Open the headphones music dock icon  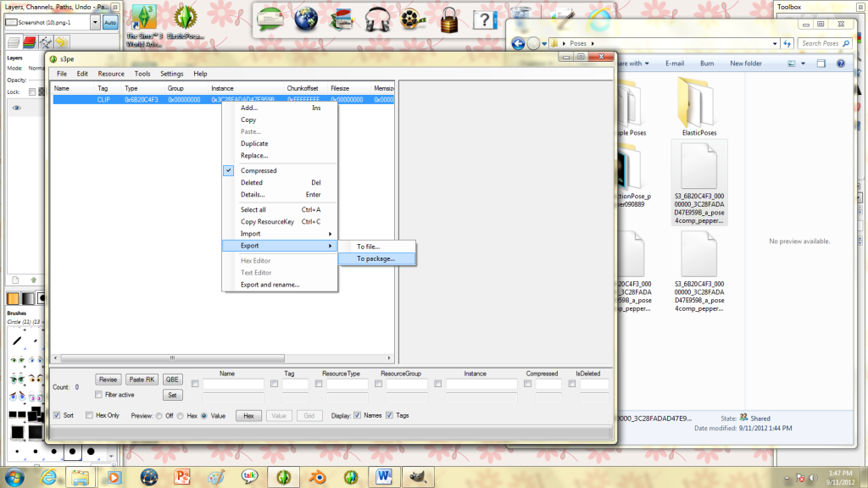click(377, 20)
